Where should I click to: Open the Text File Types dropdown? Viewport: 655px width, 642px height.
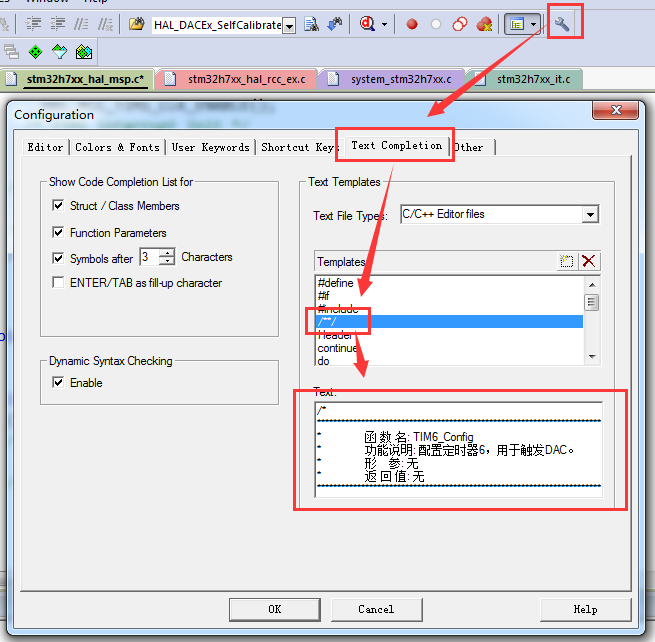coord(590,215)
